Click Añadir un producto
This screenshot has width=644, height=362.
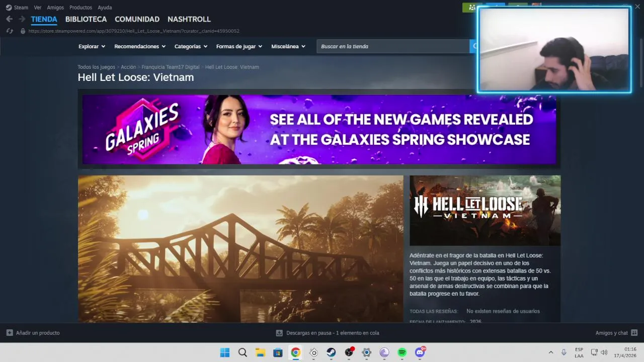(38, 333)
